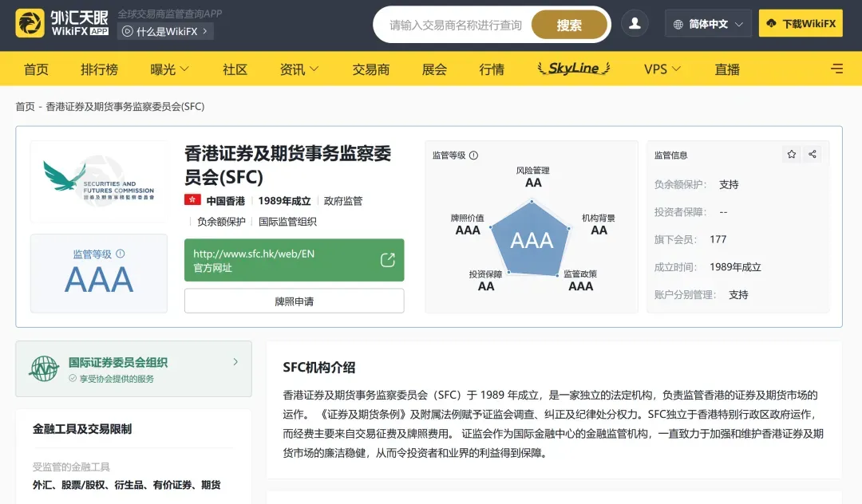
Task: Click external link icon on official website
Action: (x=388, y=260)
